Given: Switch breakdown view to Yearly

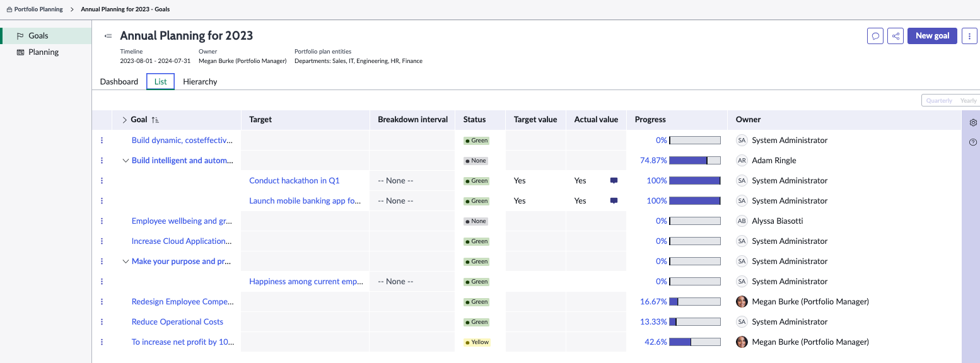Looking at the screenshot, I should pyautogui.click(x=968, y=100).
